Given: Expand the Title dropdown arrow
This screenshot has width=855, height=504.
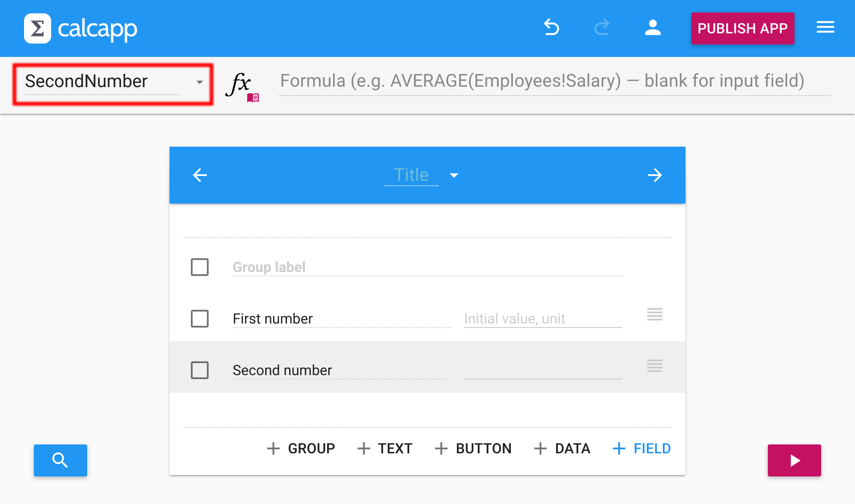Looking at the screenshot, I should point(454,176).
